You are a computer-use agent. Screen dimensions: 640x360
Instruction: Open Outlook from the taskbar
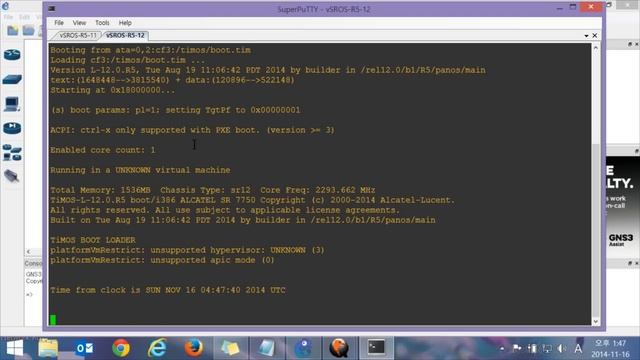(85, 348)
